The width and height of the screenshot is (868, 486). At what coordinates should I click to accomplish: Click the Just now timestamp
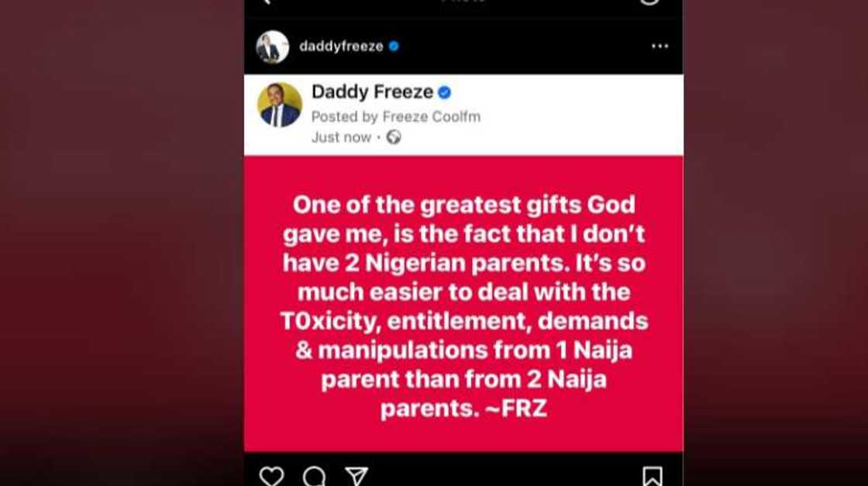tap(341, 137)
